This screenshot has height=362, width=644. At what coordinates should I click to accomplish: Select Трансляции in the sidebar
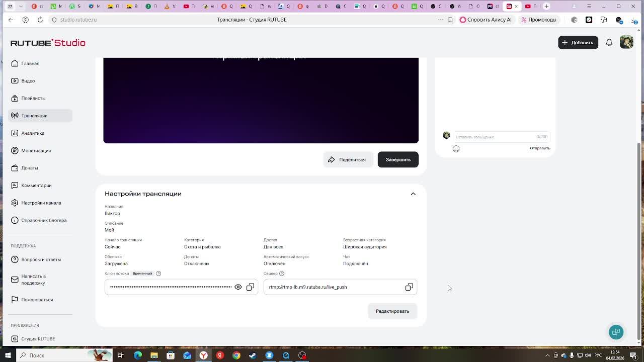40,116
